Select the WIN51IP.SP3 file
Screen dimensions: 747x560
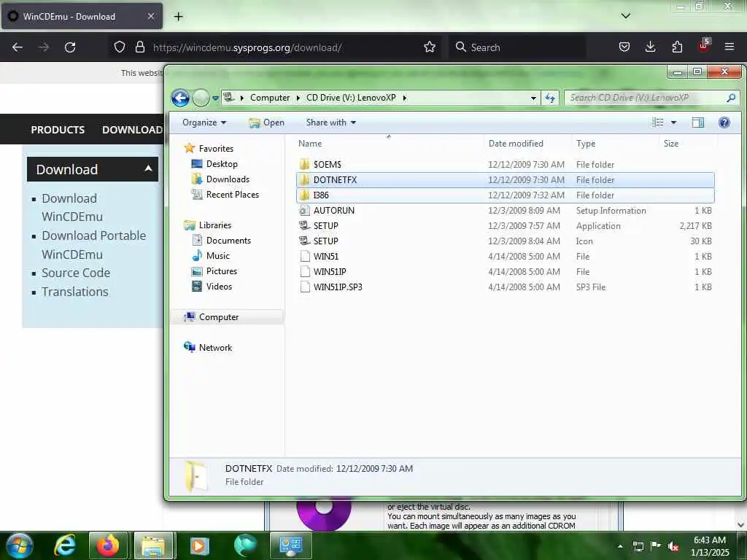505,287
